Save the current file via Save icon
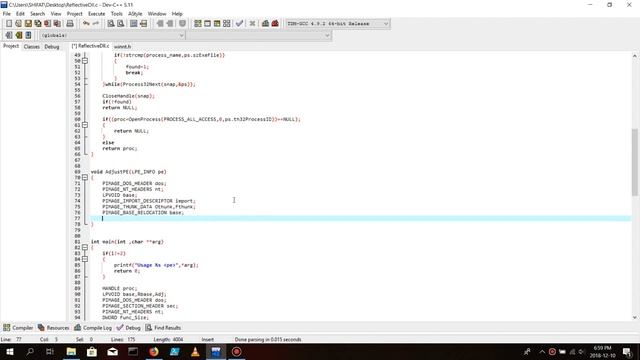 coord(28,24)
